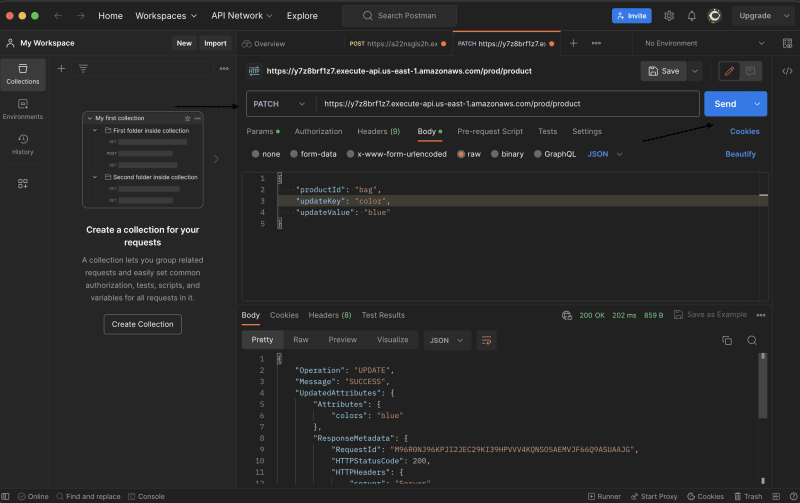Viewport: 800px width, 503px height.
Task: Open the Upgrade dropdown arrow
Action: click(x=786, y=16)
